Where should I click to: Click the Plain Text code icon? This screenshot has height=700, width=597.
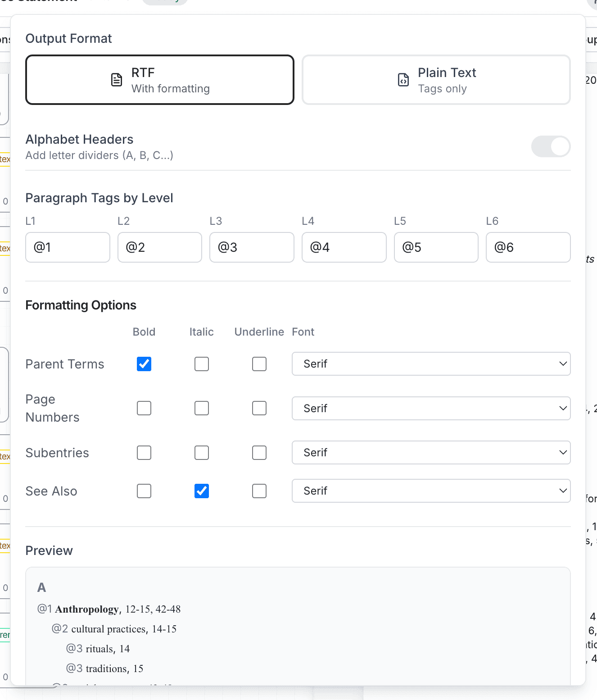(x=403, y=80)
